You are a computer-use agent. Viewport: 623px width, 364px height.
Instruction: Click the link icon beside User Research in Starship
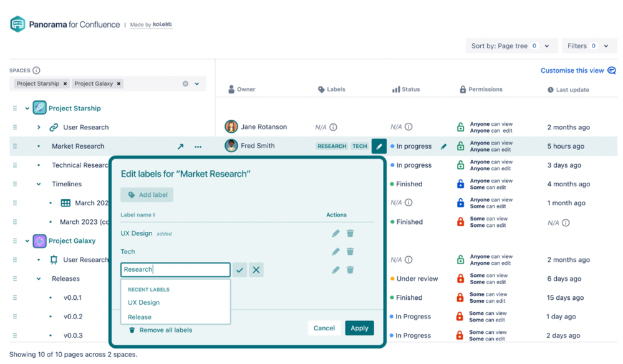54,127
